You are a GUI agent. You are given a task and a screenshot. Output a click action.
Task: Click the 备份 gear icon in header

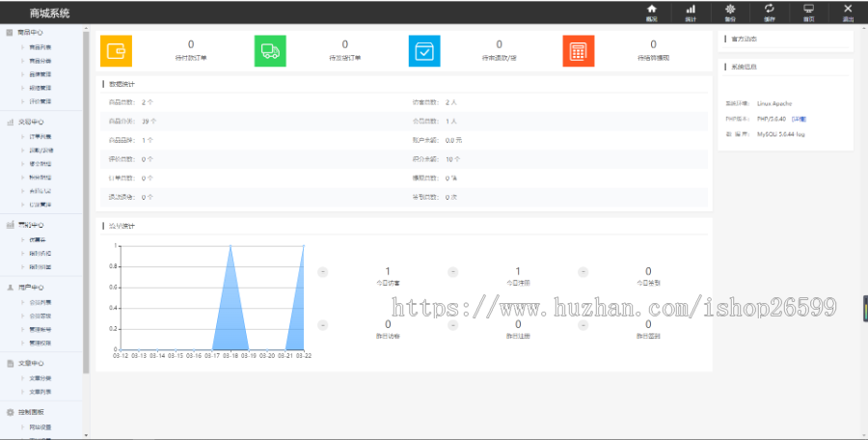730,12
